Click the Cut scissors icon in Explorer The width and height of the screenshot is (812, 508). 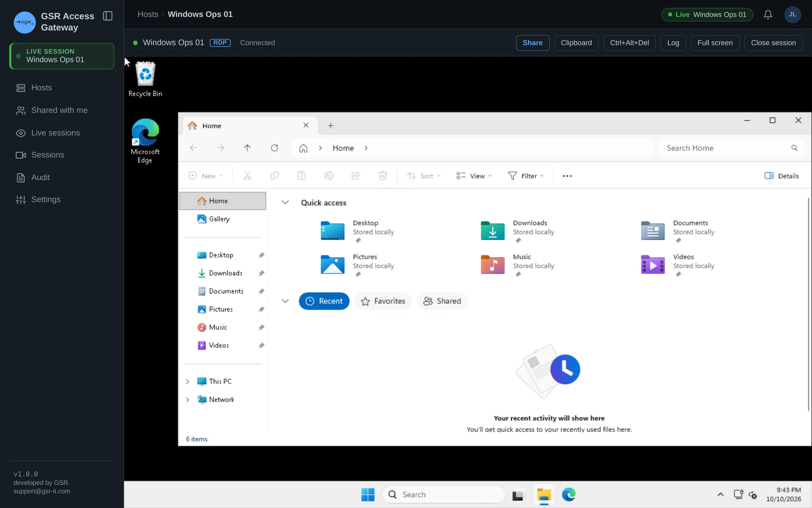pos(247,176)
